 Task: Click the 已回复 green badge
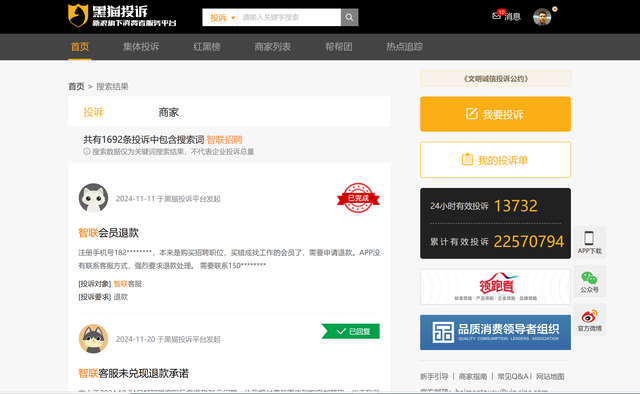point(351,331)
